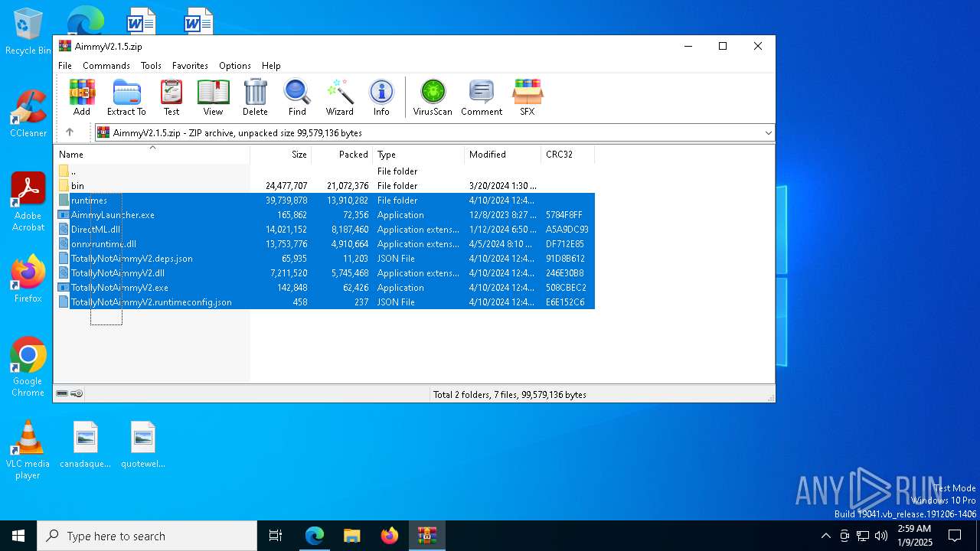Launch the Wizard tool
This screenshot has height=551, width=980.
[x=339, y=97]
